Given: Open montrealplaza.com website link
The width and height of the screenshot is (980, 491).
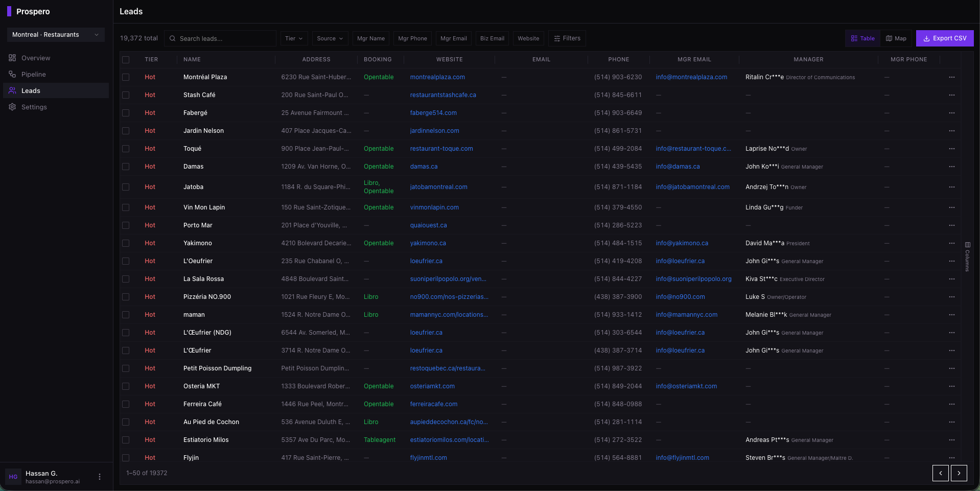Looking at the screenshot, I should pos(437,77).
